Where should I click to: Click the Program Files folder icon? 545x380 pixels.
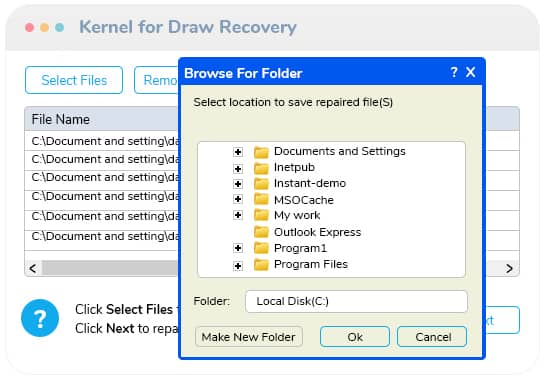[x=261, y=265]
